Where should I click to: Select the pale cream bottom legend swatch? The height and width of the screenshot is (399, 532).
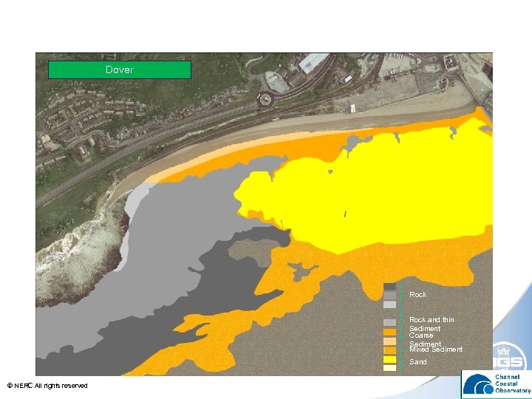click(389, 368)
